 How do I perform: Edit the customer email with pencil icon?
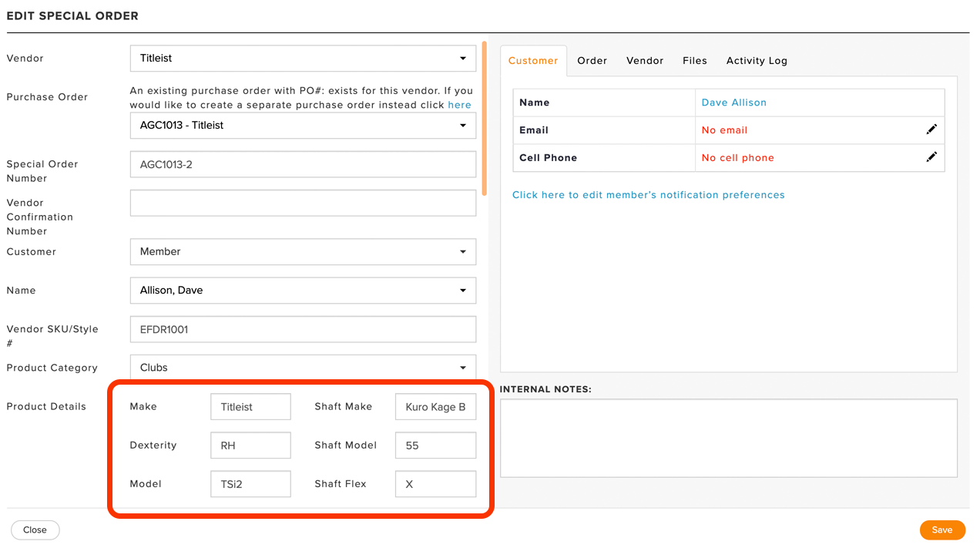tap(931, 129)
